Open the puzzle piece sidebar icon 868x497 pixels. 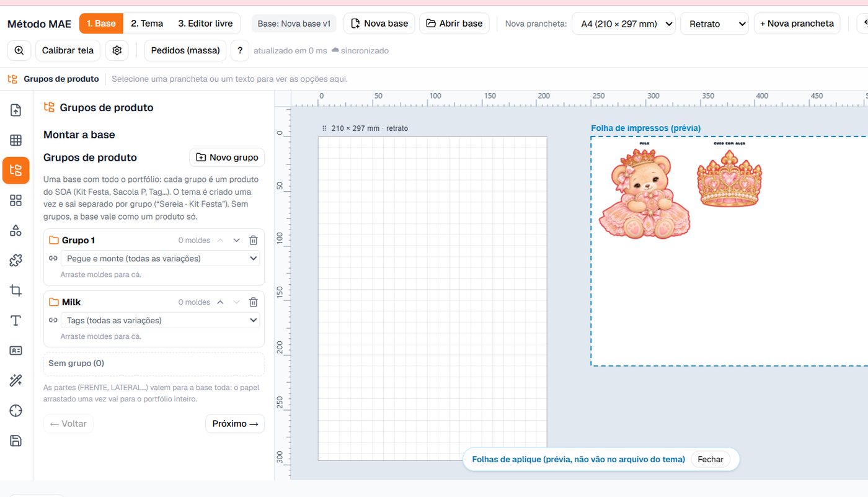click(x=16, y=261)
